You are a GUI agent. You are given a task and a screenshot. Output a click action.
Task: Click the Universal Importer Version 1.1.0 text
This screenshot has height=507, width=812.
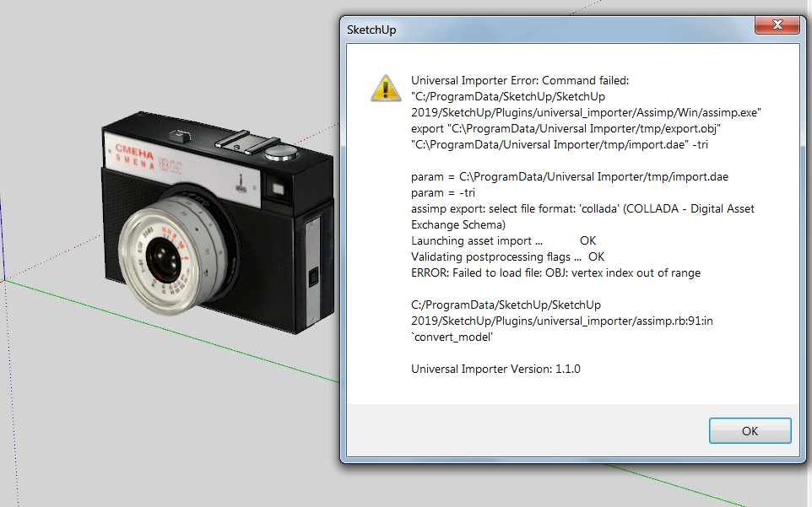click(x=495, y=369)
